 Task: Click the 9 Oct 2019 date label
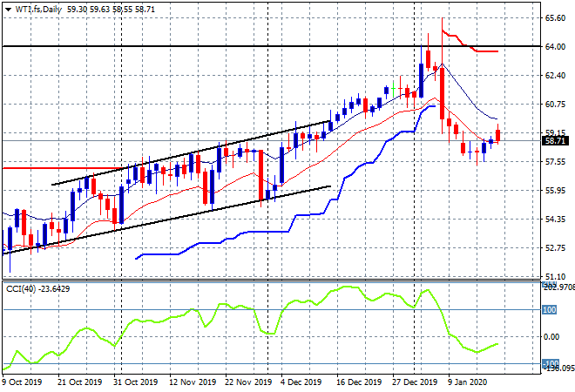tap(22, 382)
